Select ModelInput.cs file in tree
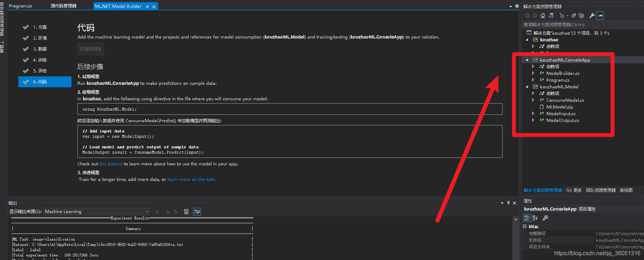 point(561,113)
